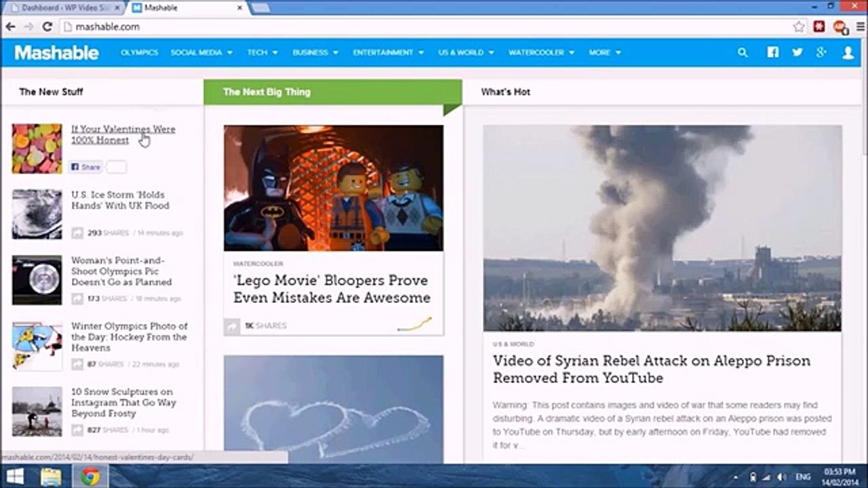This screenshot has width=868, height=488.
Task: Open the candy hearts thumbnail
Action: click(x=37, y=148)
